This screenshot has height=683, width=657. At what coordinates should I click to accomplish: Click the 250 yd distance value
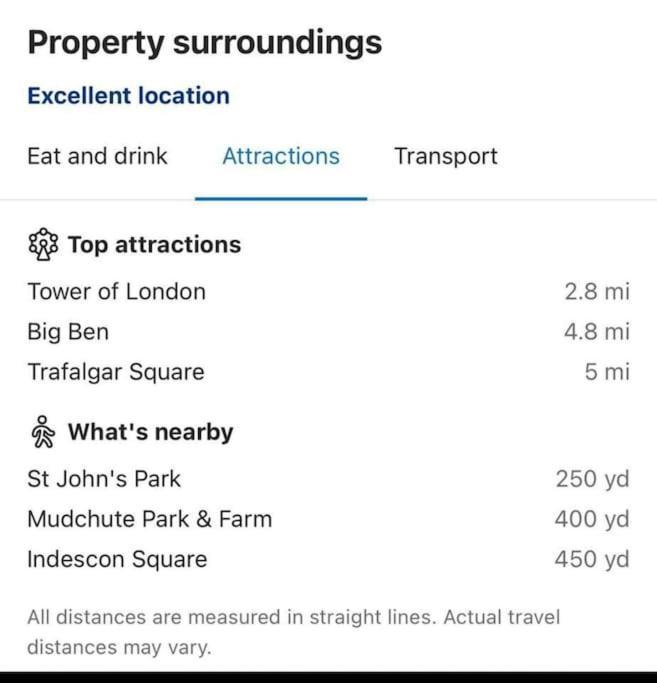(x=593, y=479)
